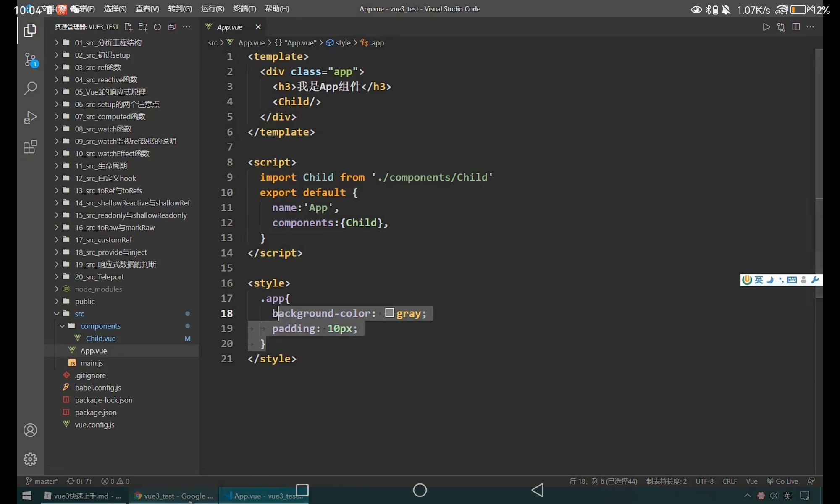Expand the public folder
840x504 pixels.
click(85, 302)
